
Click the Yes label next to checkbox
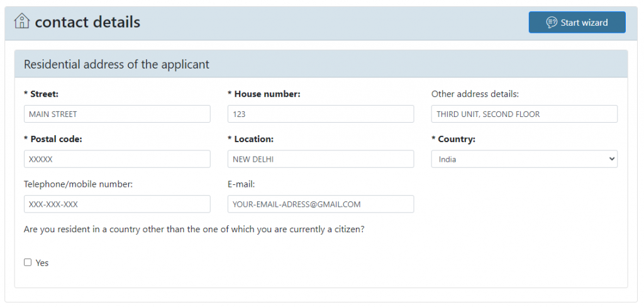[x=42, y=263]
